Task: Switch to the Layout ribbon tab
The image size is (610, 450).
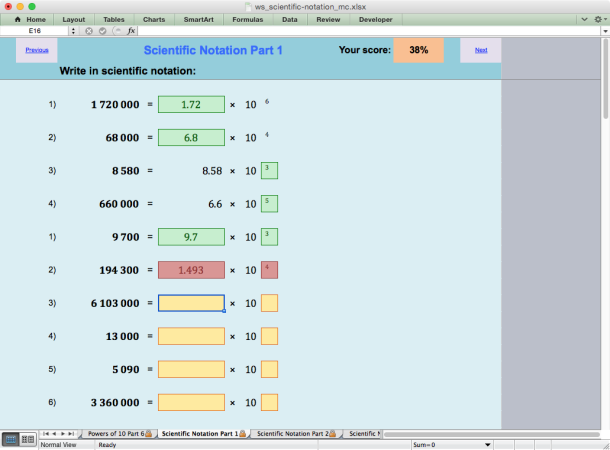Action: pos(74,19)
